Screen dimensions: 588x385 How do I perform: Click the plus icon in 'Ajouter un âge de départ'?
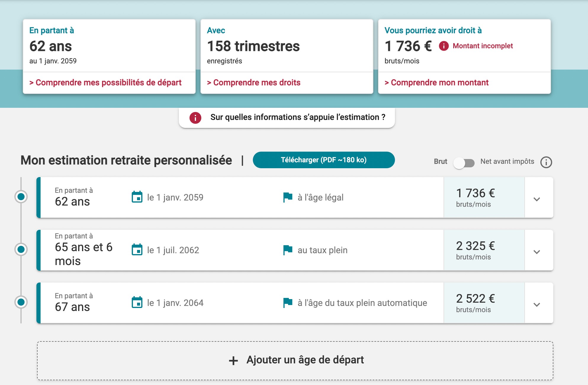click(x=234, y=360)
